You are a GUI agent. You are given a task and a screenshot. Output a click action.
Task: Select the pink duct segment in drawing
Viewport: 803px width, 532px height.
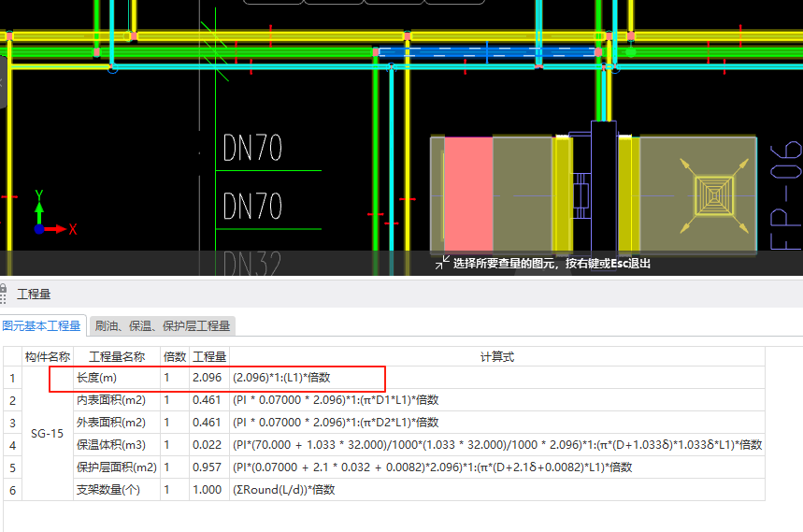[468, 194]
